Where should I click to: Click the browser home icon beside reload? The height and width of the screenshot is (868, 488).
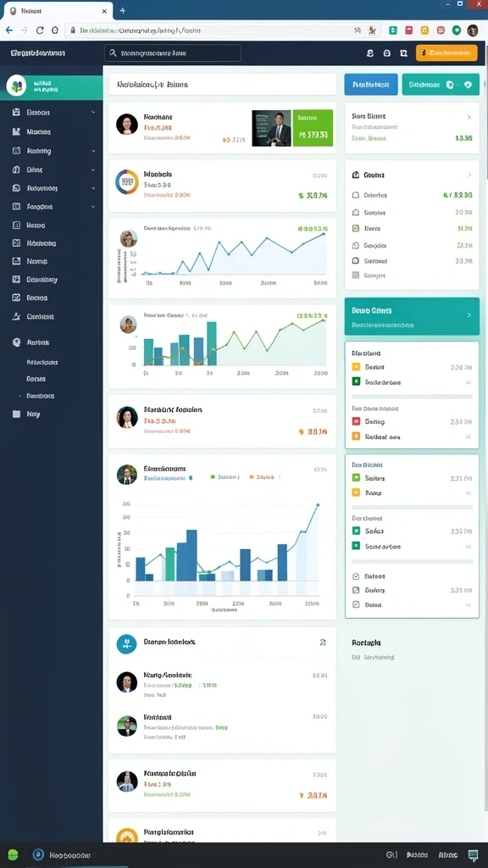[x=55, y=31]
